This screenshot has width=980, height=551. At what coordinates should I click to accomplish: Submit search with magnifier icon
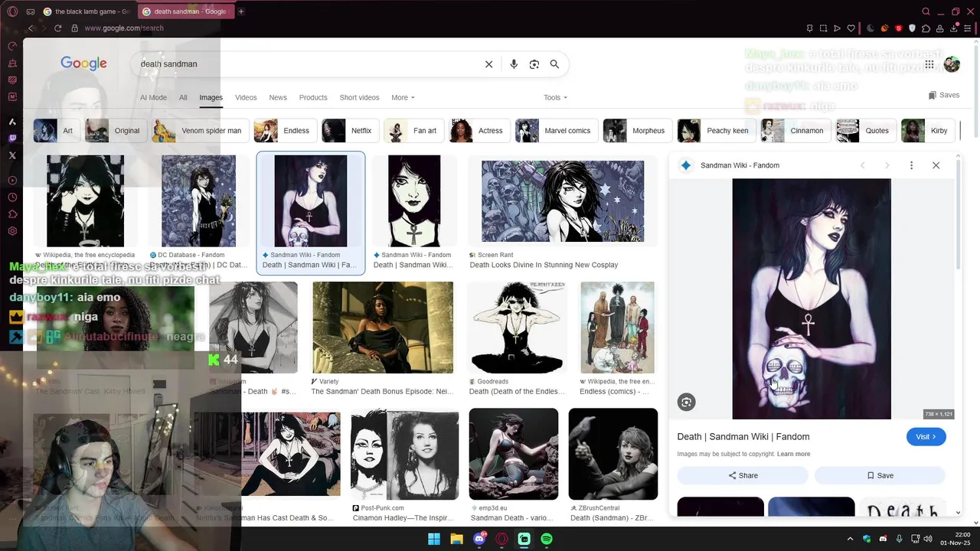554,64
